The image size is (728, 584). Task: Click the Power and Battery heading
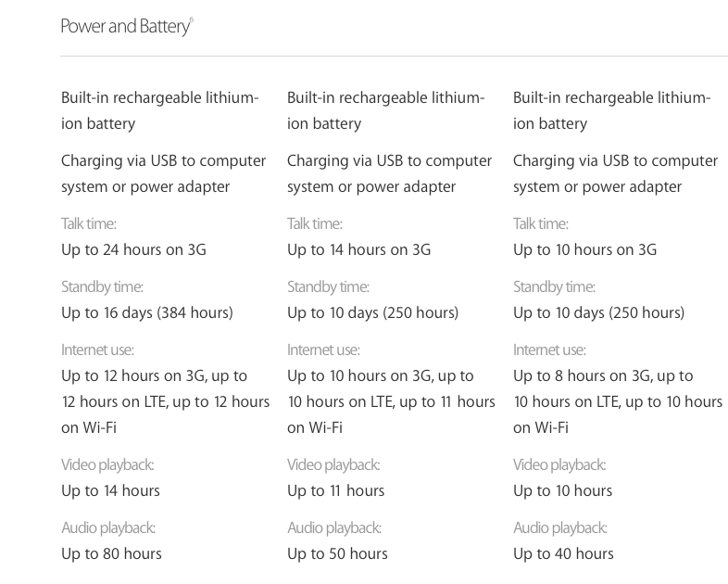click(x=124, y=26)
